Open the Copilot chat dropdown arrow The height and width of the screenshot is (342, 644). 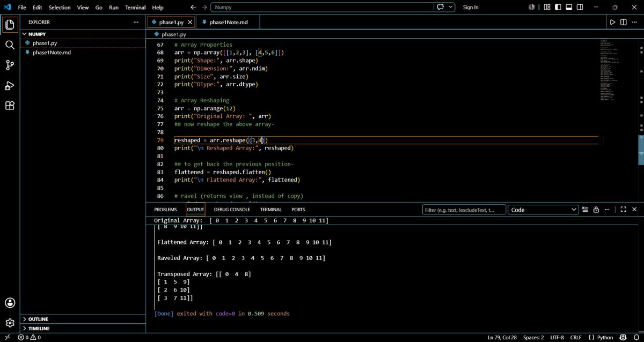[x=450, y=8]
